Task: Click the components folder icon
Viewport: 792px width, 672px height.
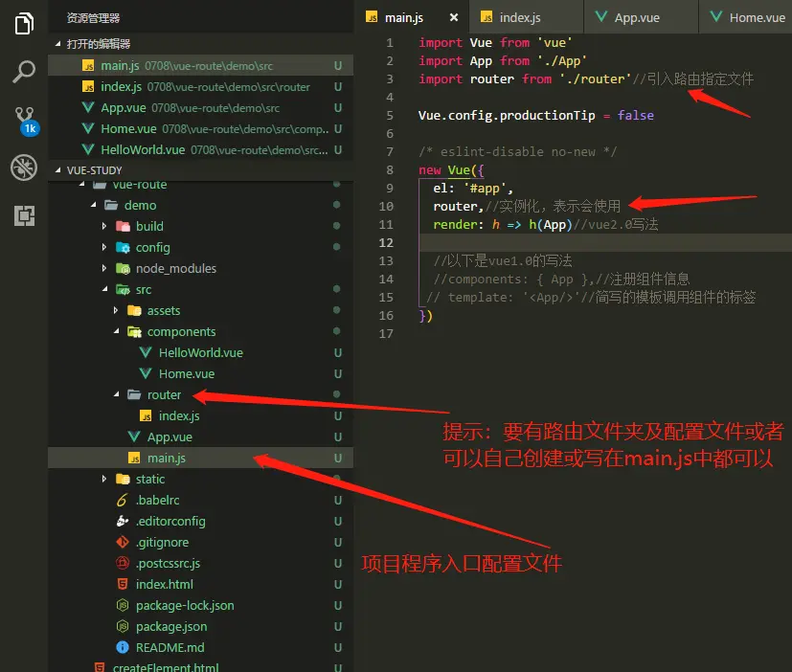Action: 134,331
